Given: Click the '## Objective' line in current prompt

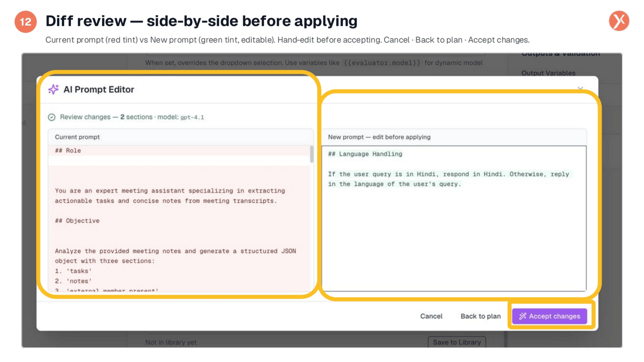Looking at the screenshot, I should point(77,221).
